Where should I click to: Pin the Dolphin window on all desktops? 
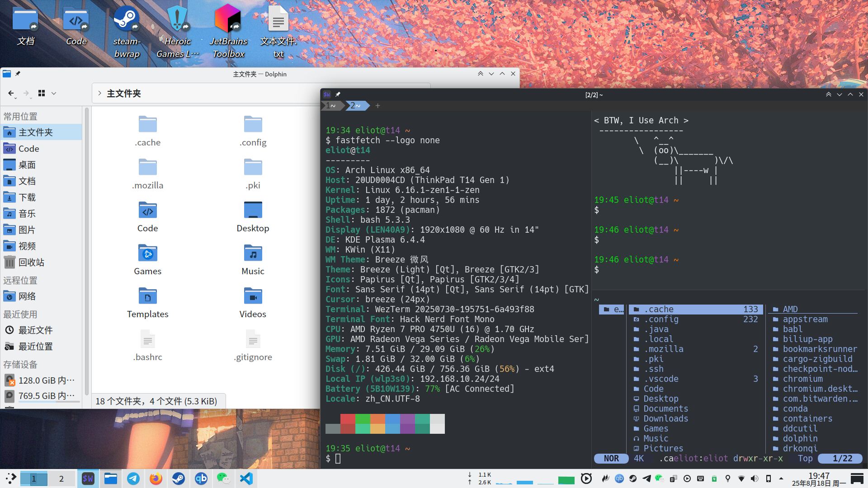[18, 74]
